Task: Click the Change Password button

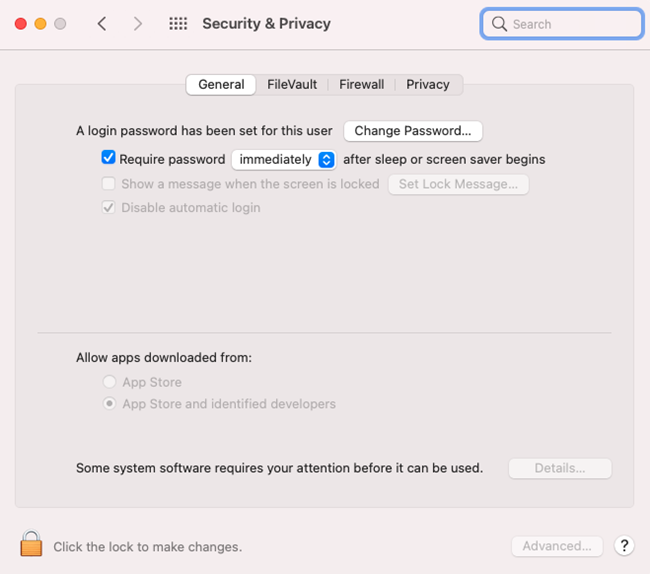Action: pos(413,131)
